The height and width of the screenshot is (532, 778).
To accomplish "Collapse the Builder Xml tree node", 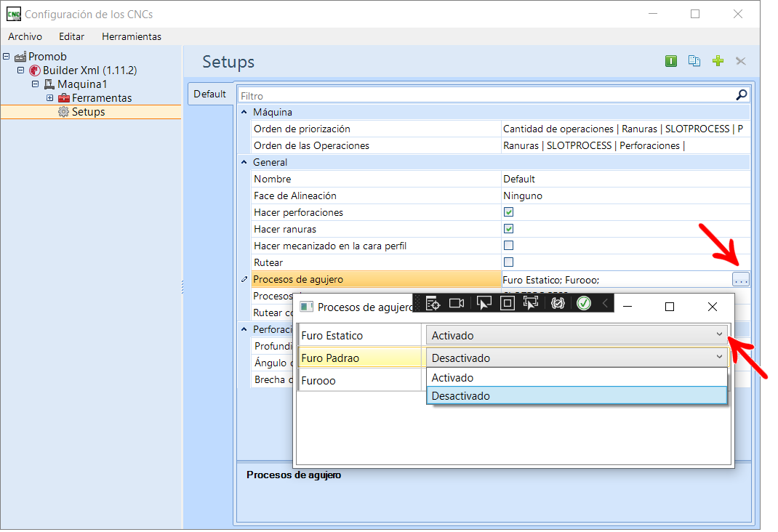I will 21,70.
